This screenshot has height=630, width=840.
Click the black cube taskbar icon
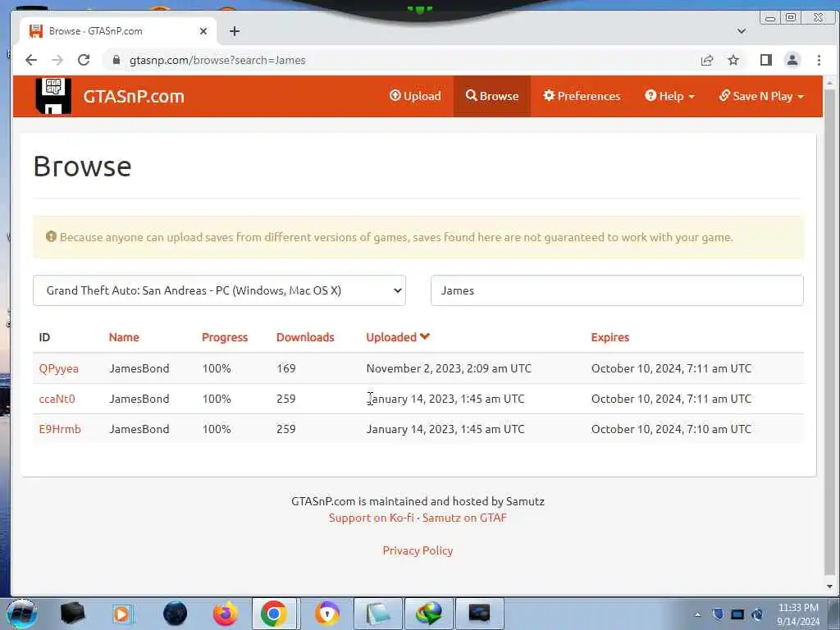click(x=72, y=614)
